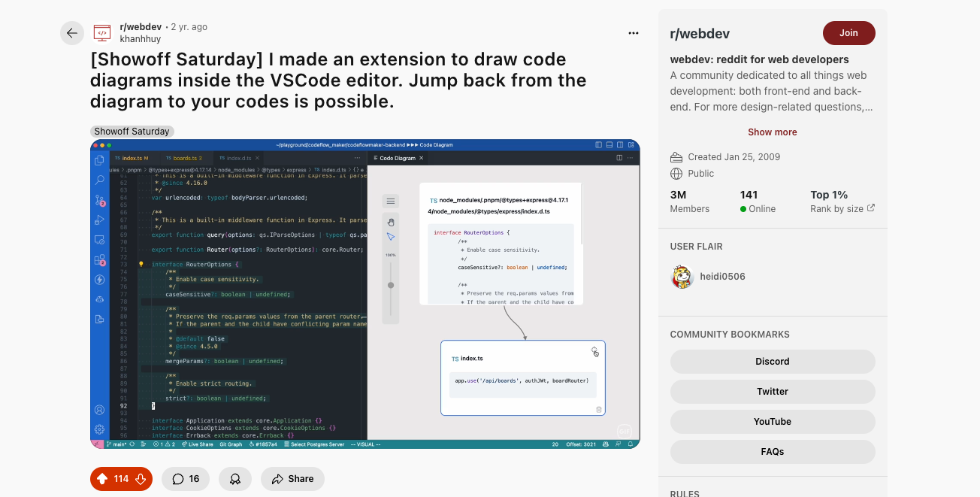Click 'Created Jan 25, 2009' text

(x=734, y=157)
